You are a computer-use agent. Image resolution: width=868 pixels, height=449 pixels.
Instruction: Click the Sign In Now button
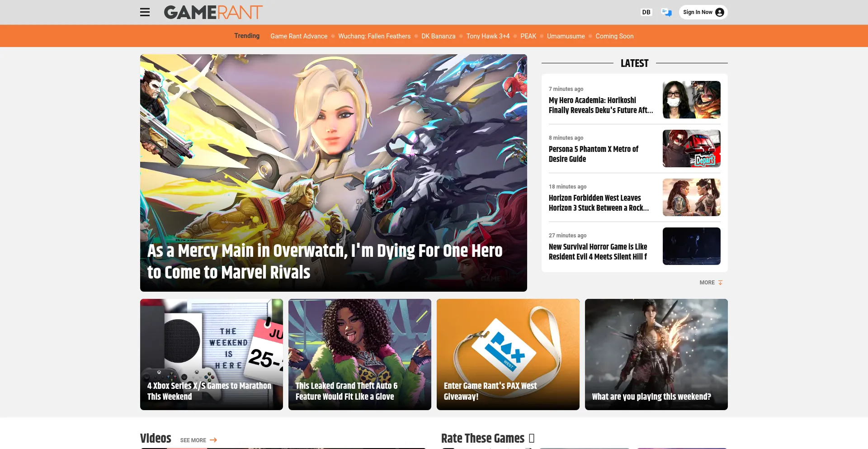tap(703, 12)
